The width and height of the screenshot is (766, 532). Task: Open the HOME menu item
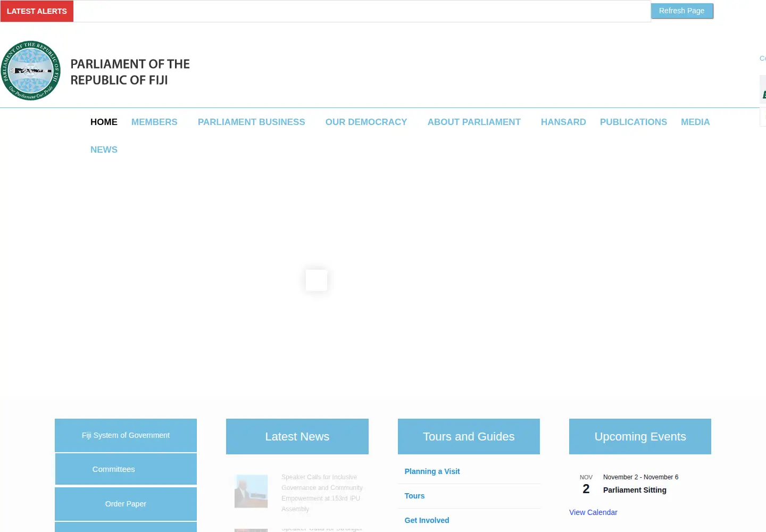point(104,122)
